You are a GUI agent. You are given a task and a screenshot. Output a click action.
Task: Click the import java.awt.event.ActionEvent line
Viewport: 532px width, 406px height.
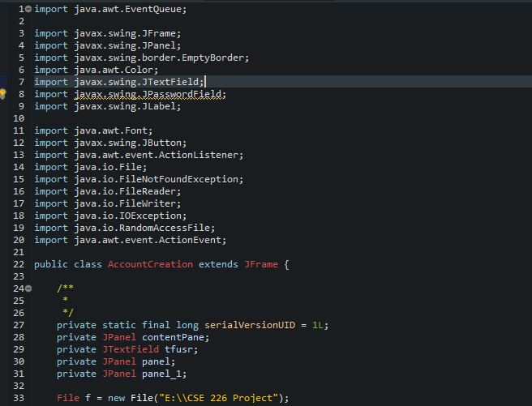(130, 241)
